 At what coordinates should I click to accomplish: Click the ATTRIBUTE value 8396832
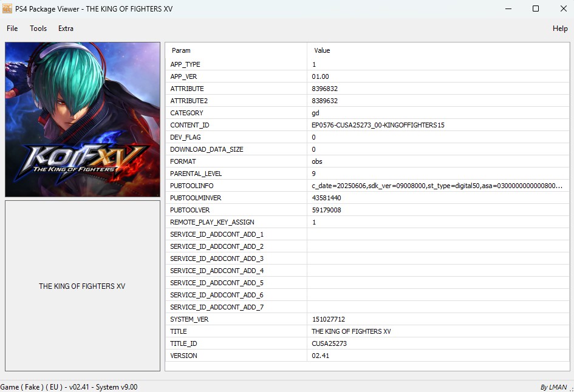pos(325,89)
